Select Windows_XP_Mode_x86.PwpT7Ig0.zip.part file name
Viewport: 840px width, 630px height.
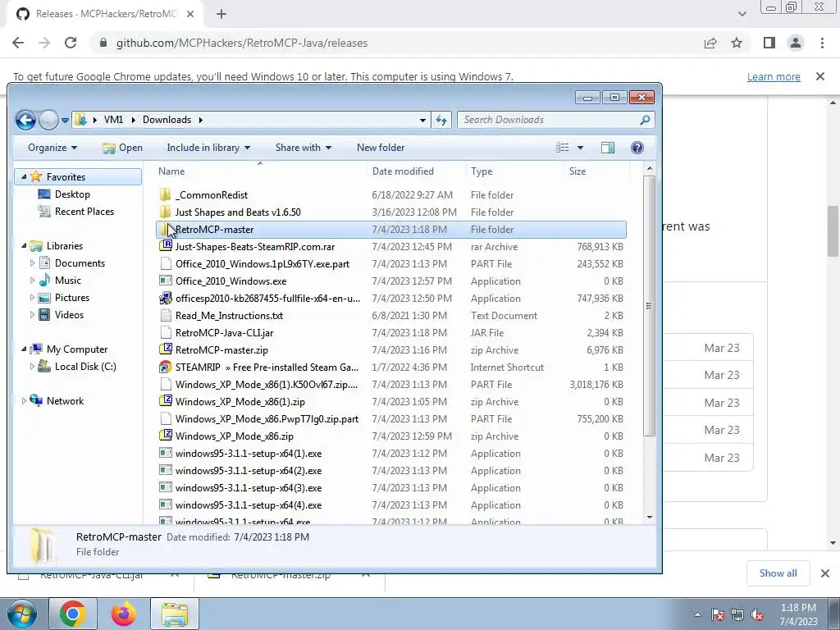point(267,419)
